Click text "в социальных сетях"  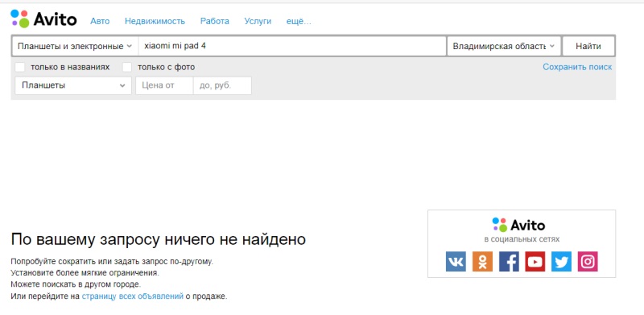(x=522, y=239)
